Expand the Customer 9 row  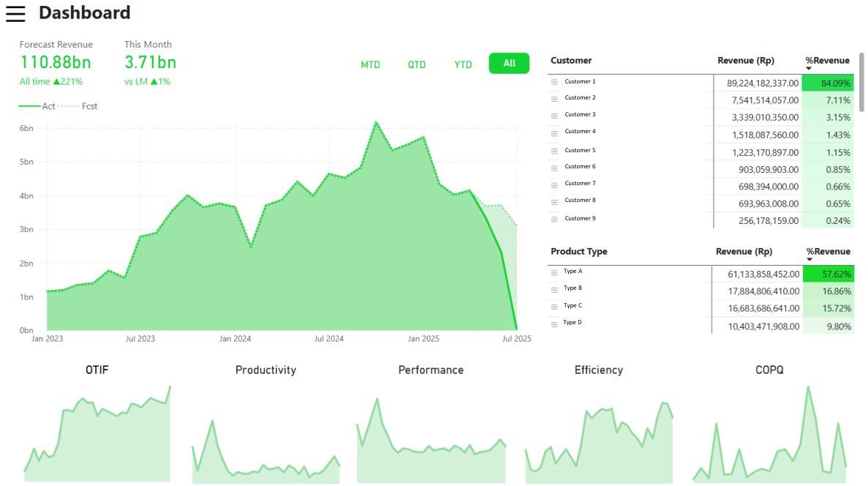coord(554,220)
